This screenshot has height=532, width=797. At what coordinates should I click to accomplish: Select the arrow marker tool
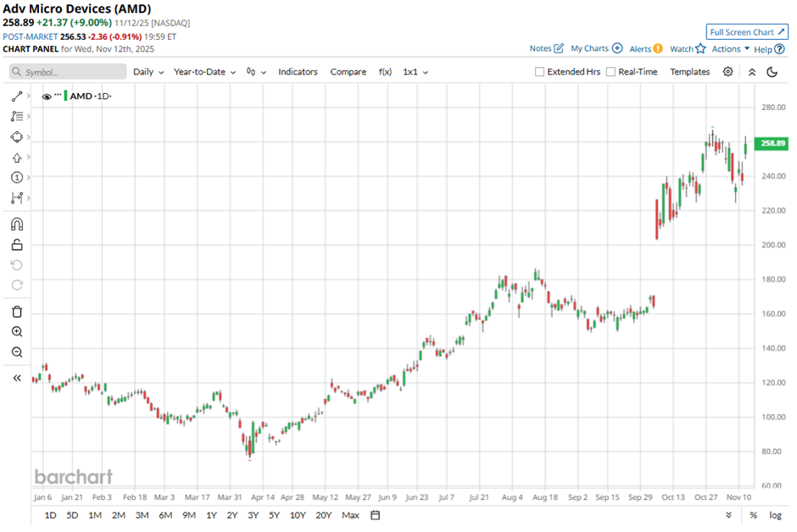click(17, 158)
